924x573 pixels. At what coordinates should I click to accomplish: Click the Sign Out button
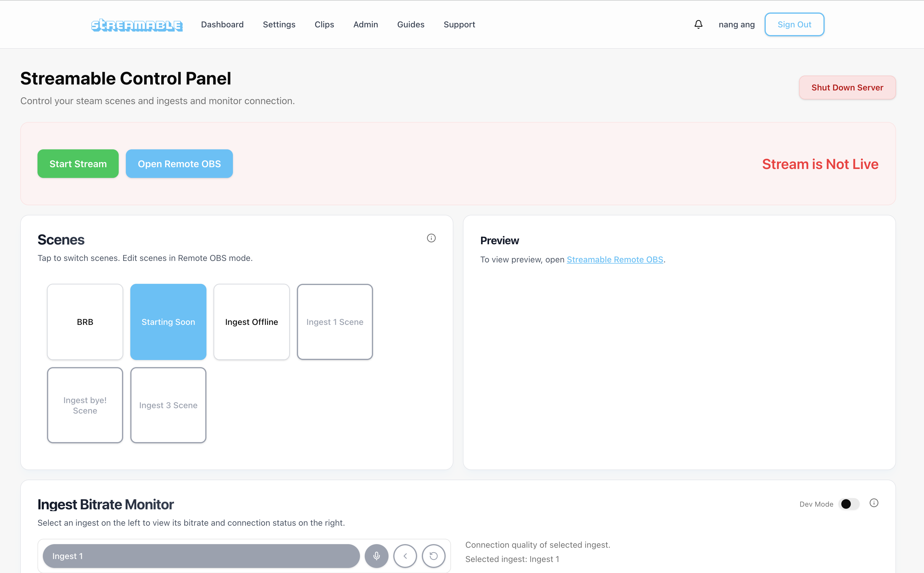click(x=794, y=25)
